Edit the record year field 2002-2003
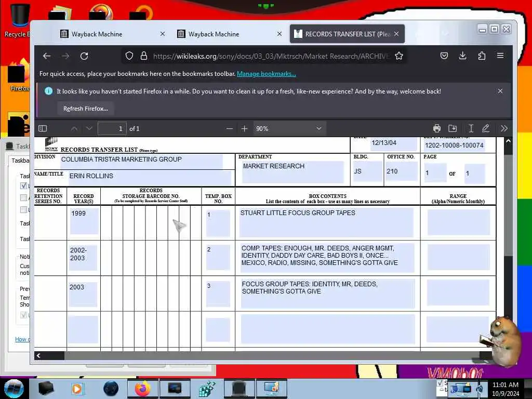Viewport: 532px width, 399px height. (x=83, y=258)
